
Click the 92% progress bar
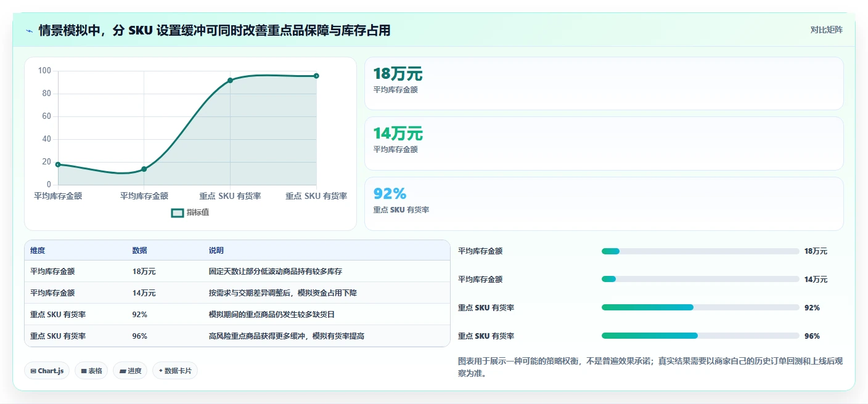point(700,308)
